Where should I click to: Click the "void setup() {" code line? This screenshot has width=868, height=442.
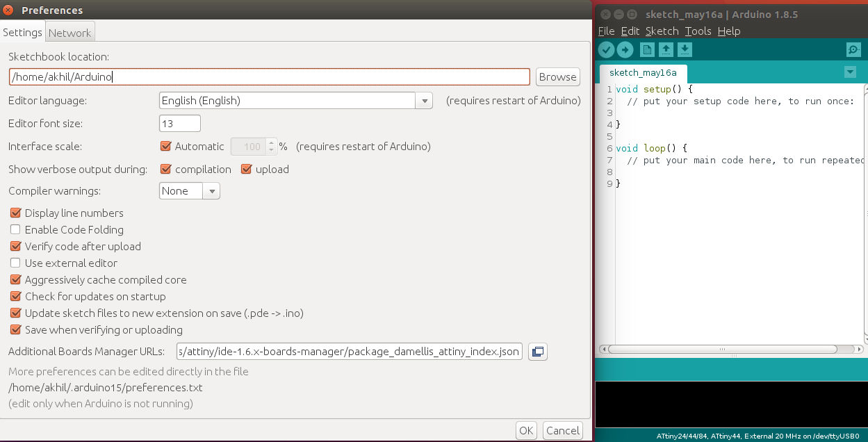(x=654, y=89)
